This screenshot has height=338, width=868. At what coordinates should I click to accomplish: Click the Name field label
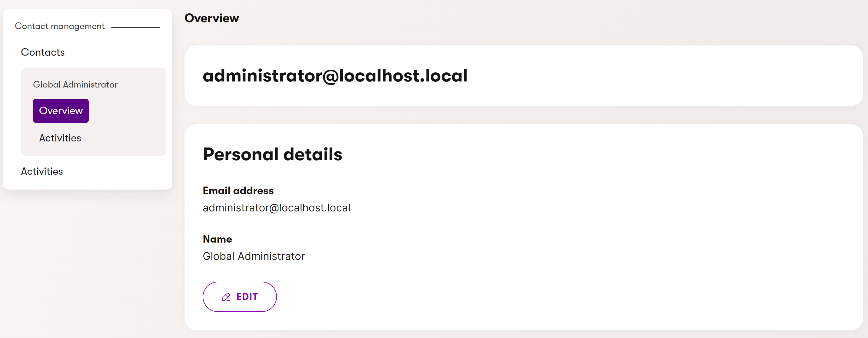coord(217,239)
